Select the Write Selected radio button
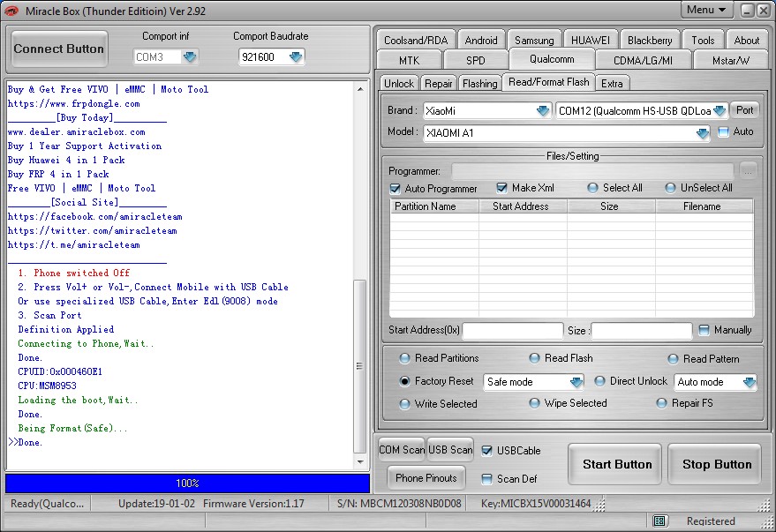This screenshot has width=776, height=532. 405,404
